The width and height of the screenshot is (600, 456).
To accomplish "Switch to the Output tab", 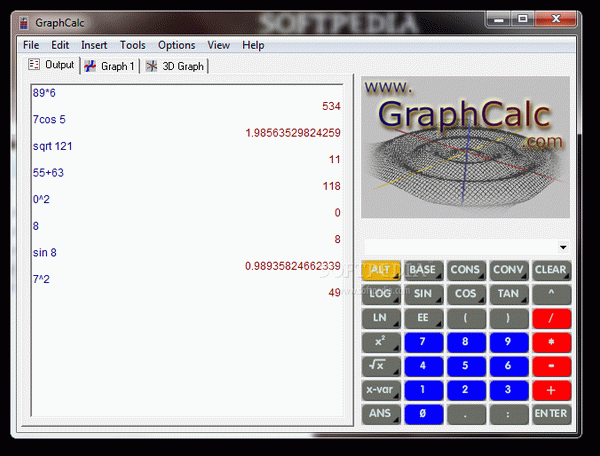I will coord(51,65).
